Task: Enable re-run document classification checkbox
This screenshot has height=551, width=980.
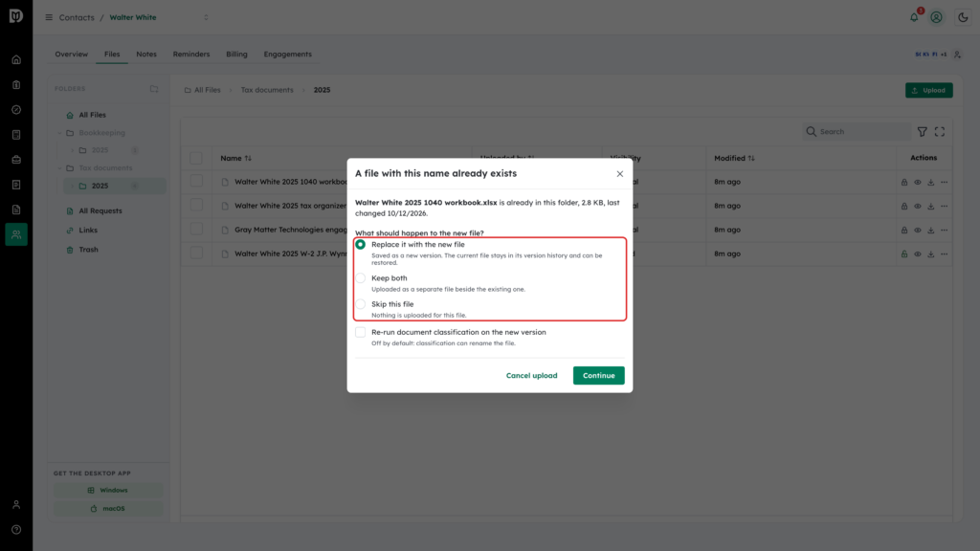Action: (x=361, y=332)
